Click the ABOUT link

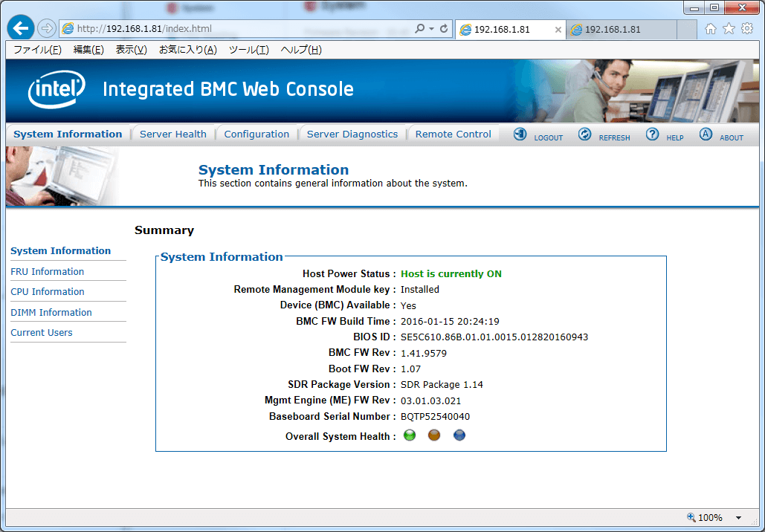pyautogui.click(x=732, y=138)
